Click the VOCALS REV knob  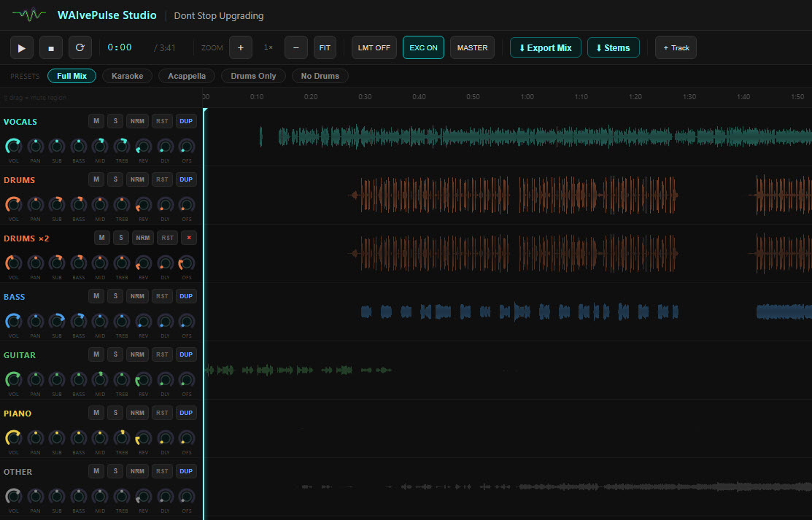(144, 147)
